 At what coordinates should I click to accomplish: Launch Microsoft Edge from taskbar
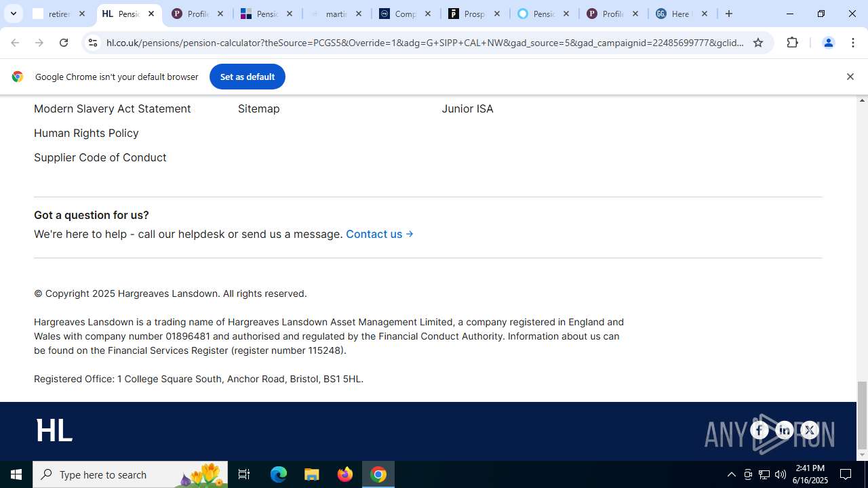[279, 474]
